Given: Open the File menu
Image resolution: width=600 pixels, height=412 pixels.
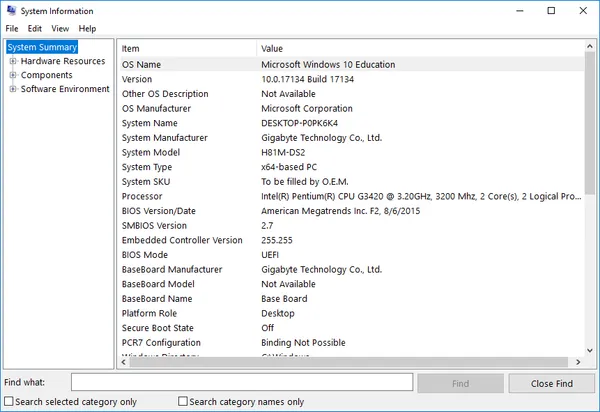Looking at the screenshot, I should (12, 29).
